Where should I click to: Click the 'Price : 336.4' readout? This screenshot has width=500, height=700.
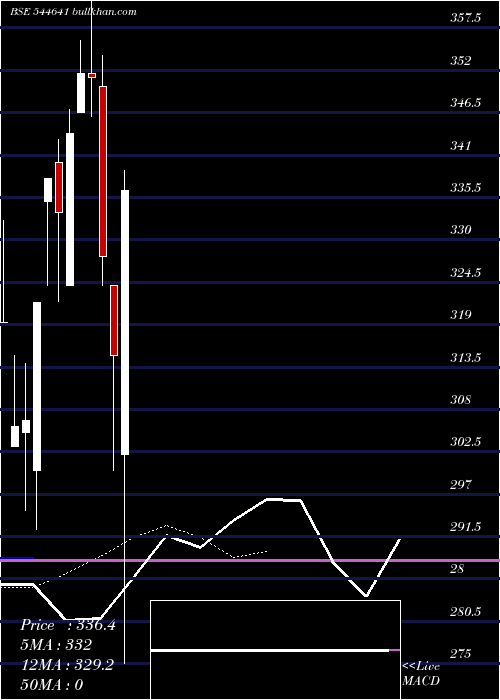68,625
